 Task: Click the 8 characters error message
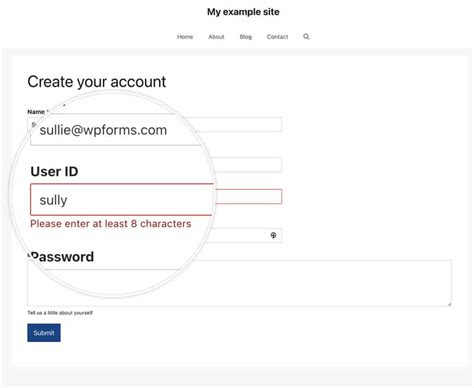(111, 224)
